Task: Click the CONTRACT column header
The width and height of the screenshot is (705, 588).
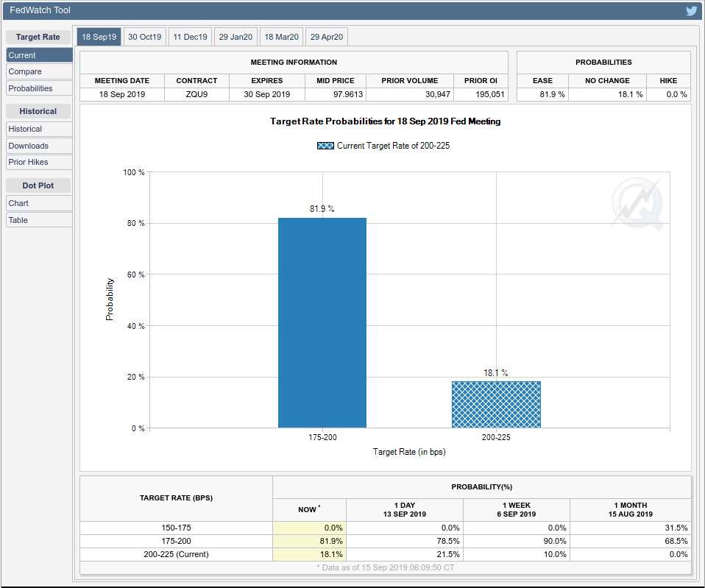Action: [x=196, y=80]
